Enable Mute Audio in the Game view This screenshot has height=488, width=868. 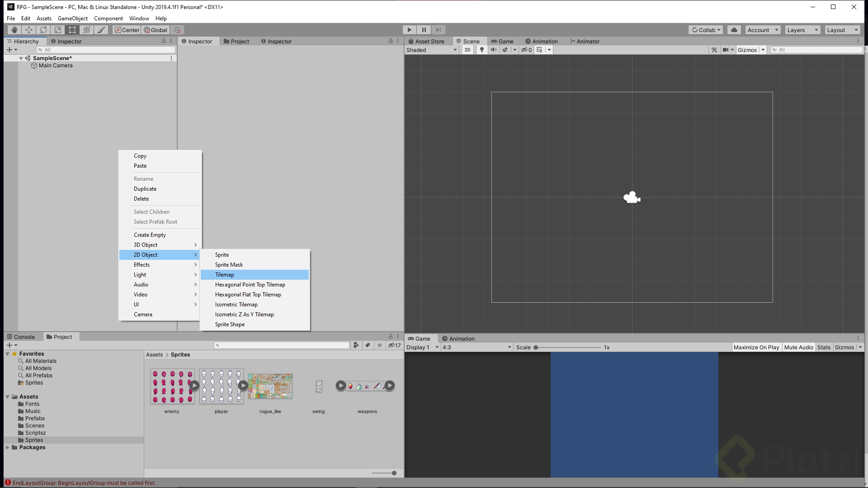(799, 347)
